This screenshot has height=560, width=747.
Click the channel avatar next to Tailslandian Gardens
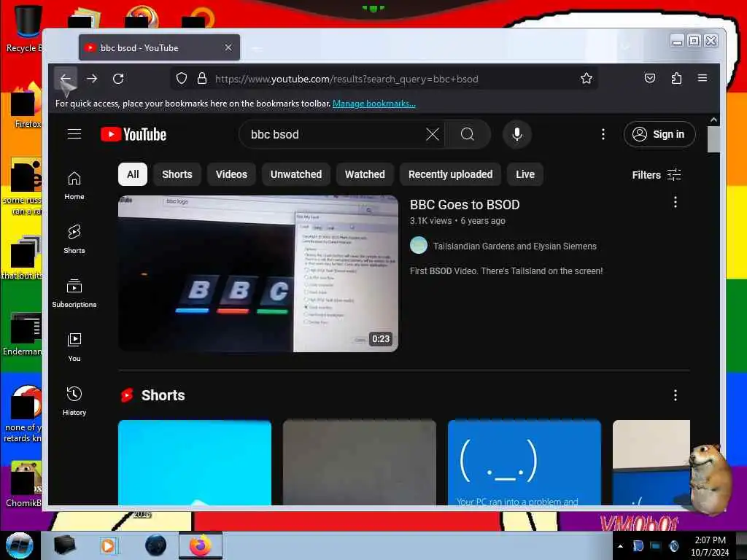coord(419,246)
